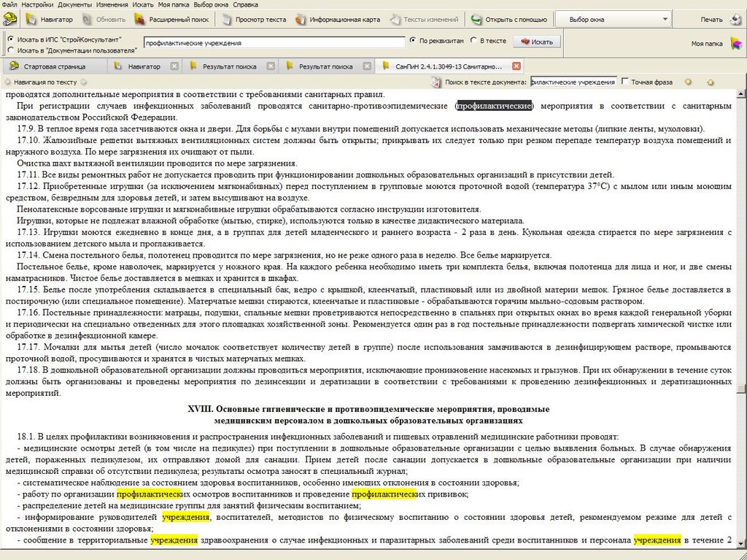The width and height of the screenshot is (747, 560).
Task: Click paragraph 17.18 about насекомых и грызунов
Action: (368, 381)
